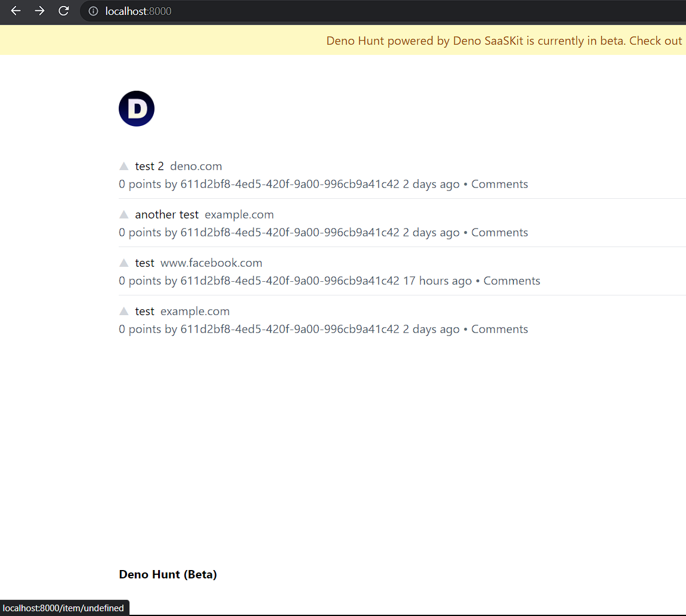Open Comments for the "another test" post
Screen dimensions: 686x616
pos(499,232)
